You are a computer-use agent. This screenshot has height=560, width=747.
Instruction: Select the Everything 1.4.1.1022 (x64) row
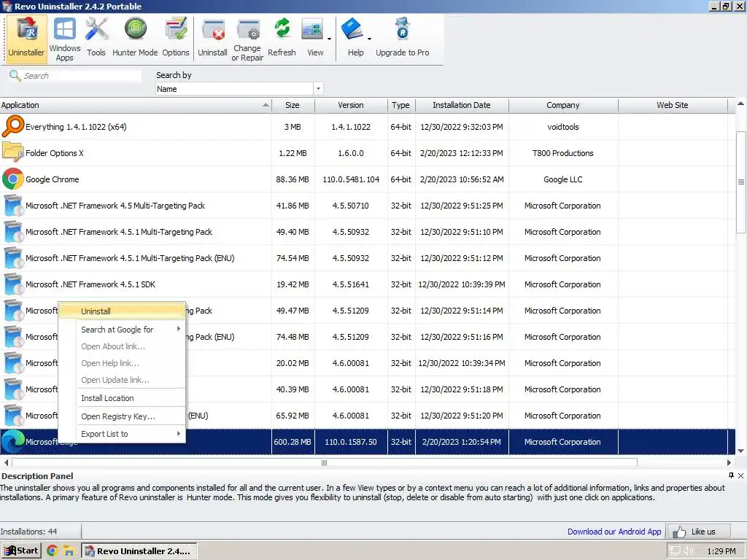pos(367,127)
